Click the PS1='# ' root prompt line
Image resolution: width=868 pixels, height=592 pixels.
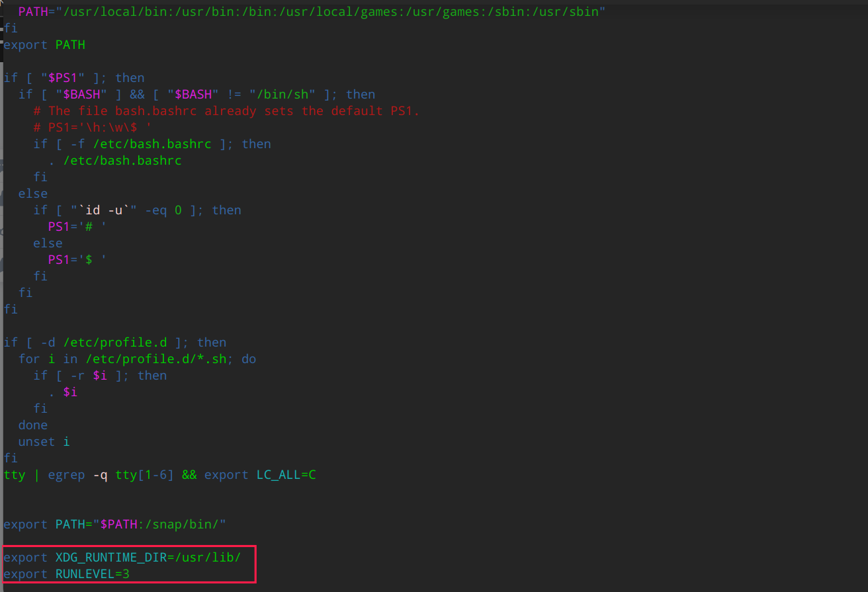point(77,227)
